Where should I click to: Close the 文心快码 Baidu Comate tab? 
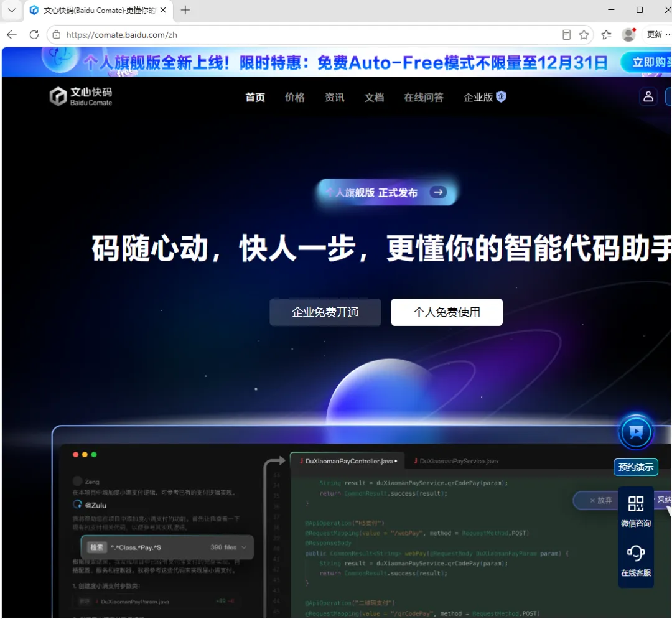[x=163, y=10]
